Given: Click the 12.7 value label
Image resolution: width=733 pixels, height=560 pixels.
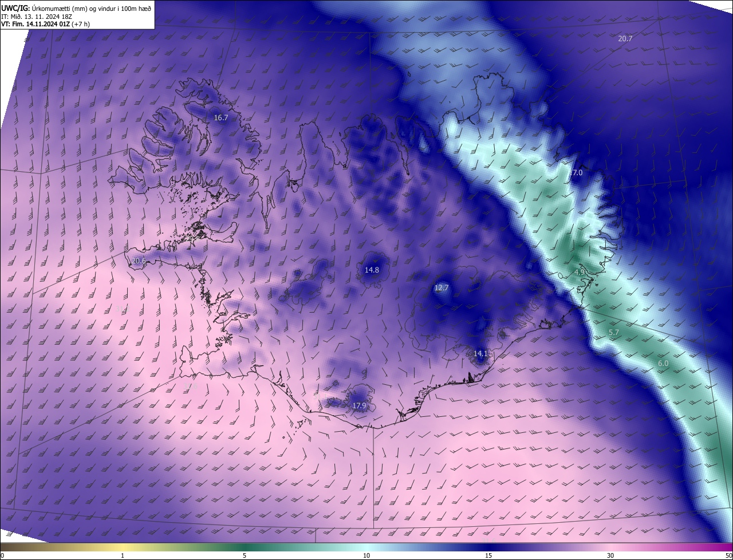Looking at the screenshot, I should (442, 288).
